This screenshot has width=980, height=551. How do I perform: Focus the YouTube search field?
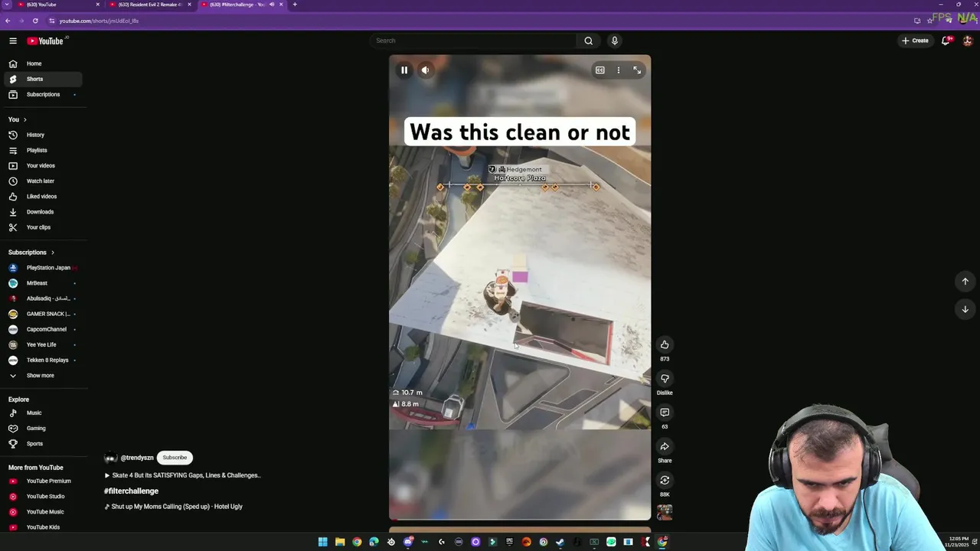473,41
